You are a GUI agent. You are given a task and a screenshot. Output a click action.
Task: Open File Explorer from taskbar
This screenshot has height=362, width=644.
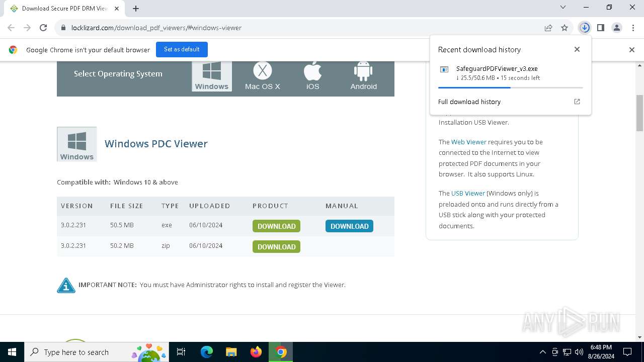[x=231, y=352]
